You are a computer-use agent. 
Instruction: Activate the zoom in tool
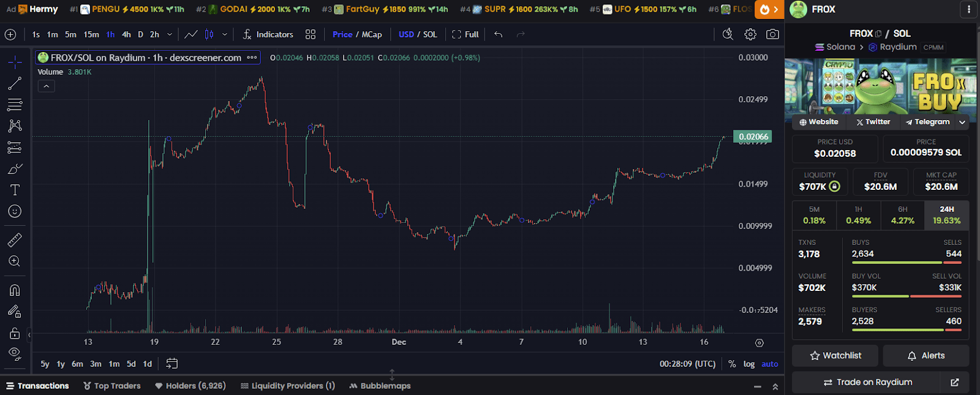15,261
